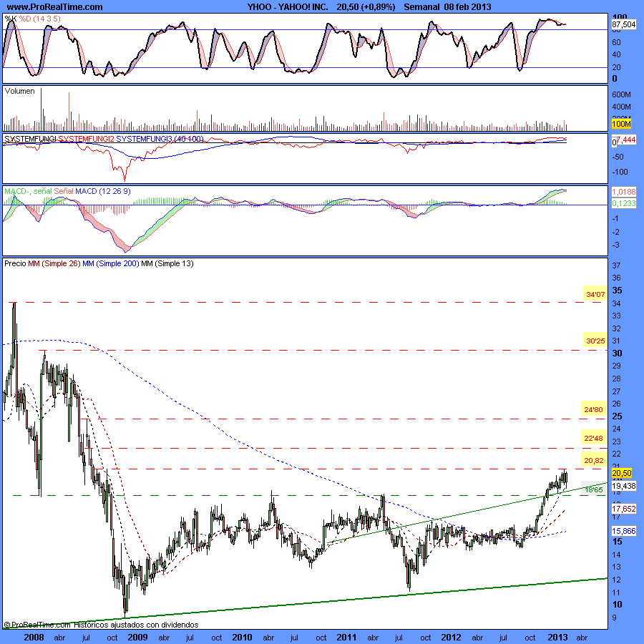Click the SYSTEMFUNGI3 (40 100) label

[160, 139]
